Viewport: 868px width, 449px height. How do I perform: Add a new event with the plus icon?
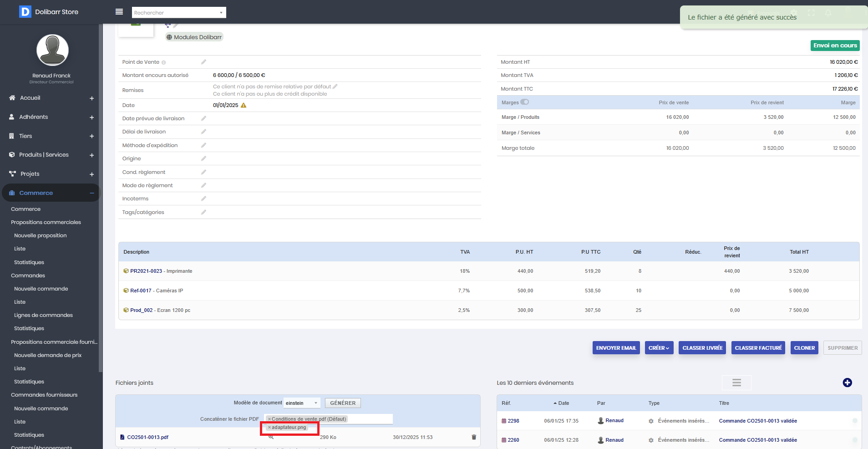[x=847, y=383]
